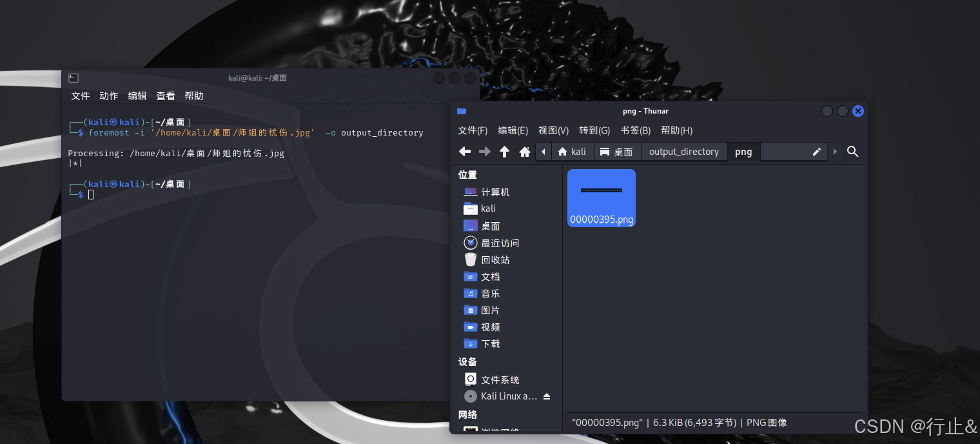Go up to parent folder
The height and width of the screenshot is (444, 980).
click(x=505, y=152)
